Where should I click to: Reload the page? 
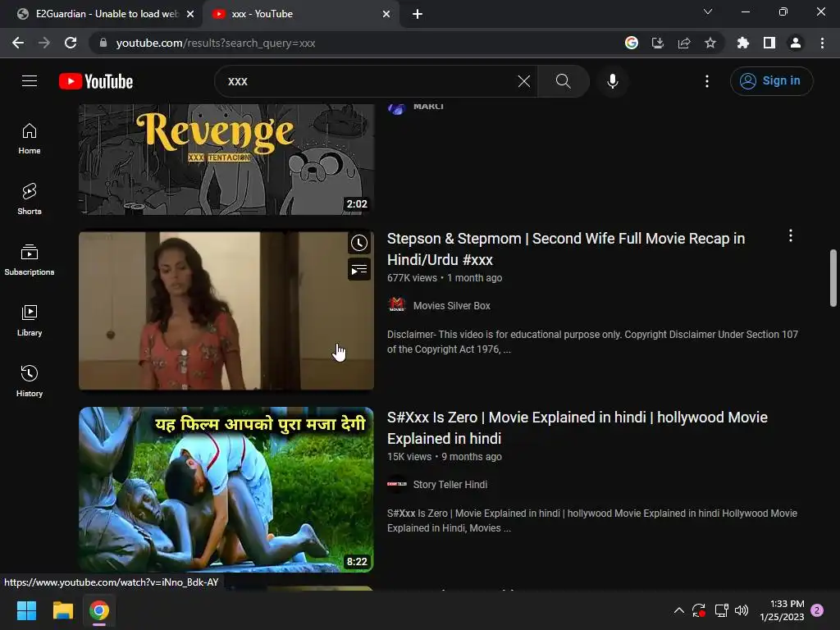pos(71,43)
